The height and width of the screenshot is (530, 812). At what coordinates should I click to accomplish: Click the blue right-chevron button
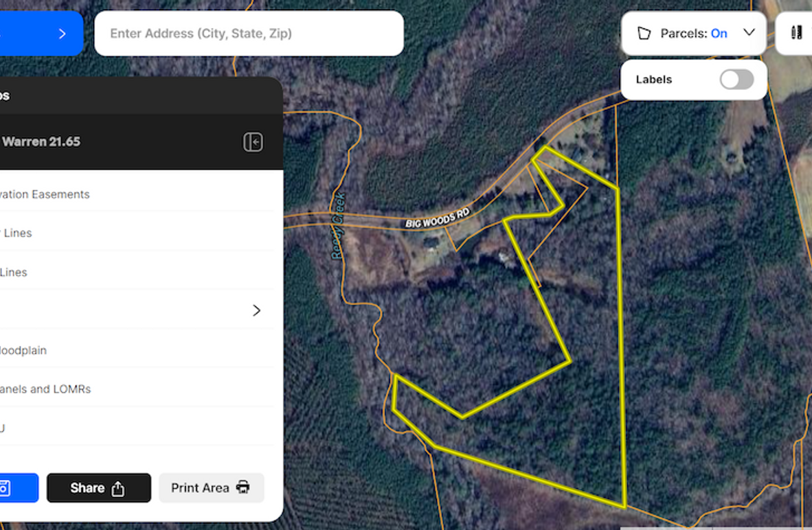(x=61, y=34)
